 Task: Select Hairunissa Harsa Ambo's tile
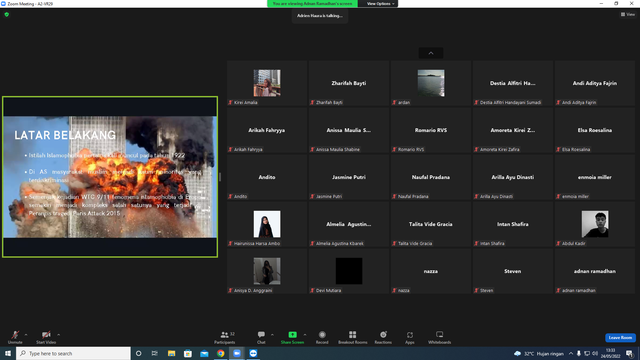[267, 224]
